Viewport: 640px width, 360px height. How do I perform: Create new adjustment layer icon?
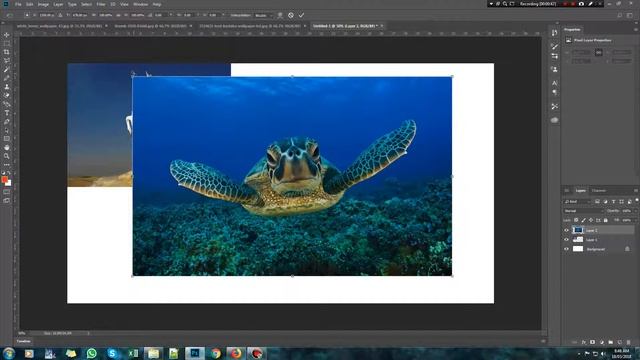pyautogui.click(x=602, y=342)
